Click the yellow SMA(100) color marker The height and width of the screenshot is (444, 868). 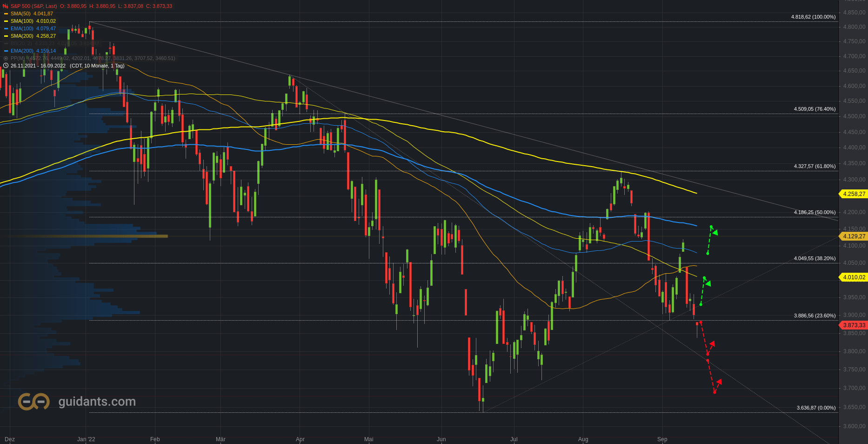tap(6, 21)
